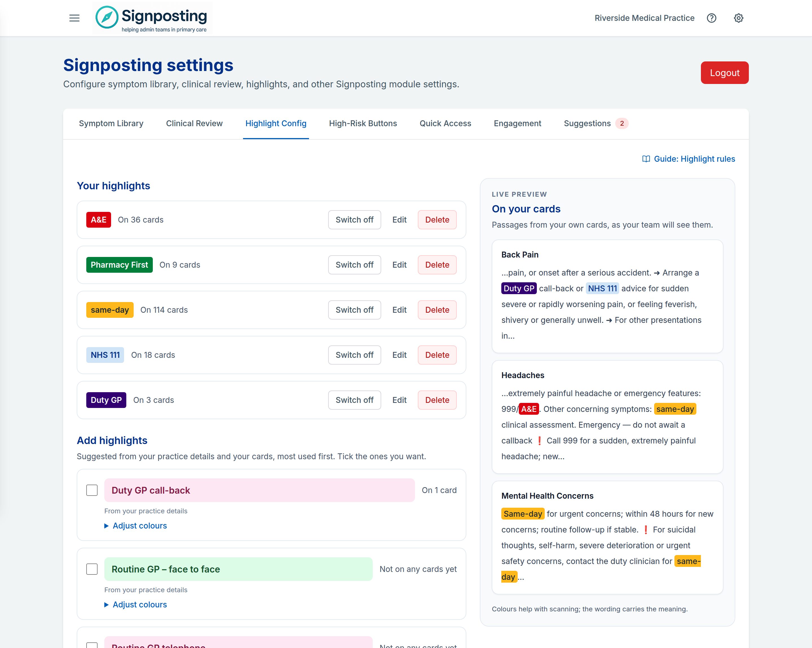Expand Adjust colours under Duty GP call-back

coord(136,526)
